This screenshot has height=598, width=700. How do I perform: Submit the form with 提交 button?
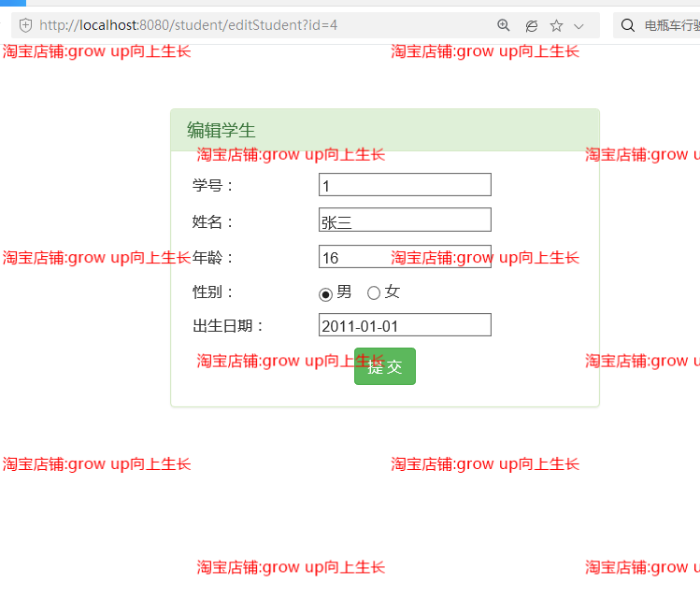click(x=385, y=366)
